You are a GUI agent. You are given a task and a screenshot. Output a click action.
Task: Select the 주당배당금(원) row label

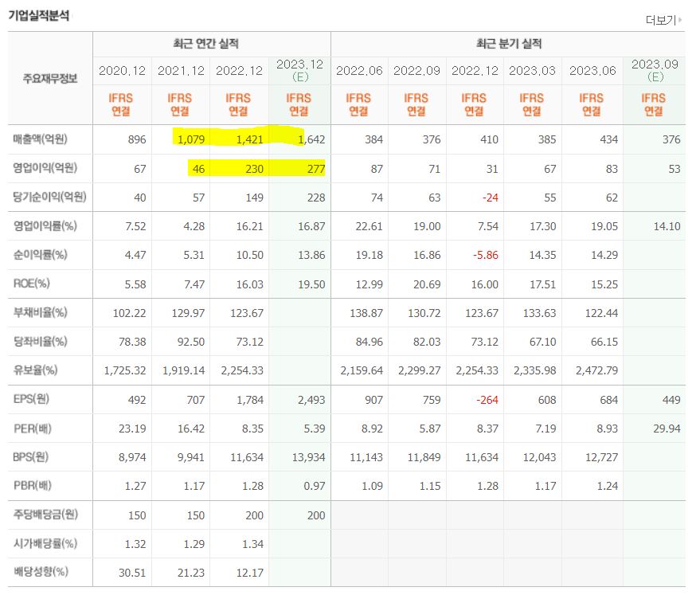point(45,515)
